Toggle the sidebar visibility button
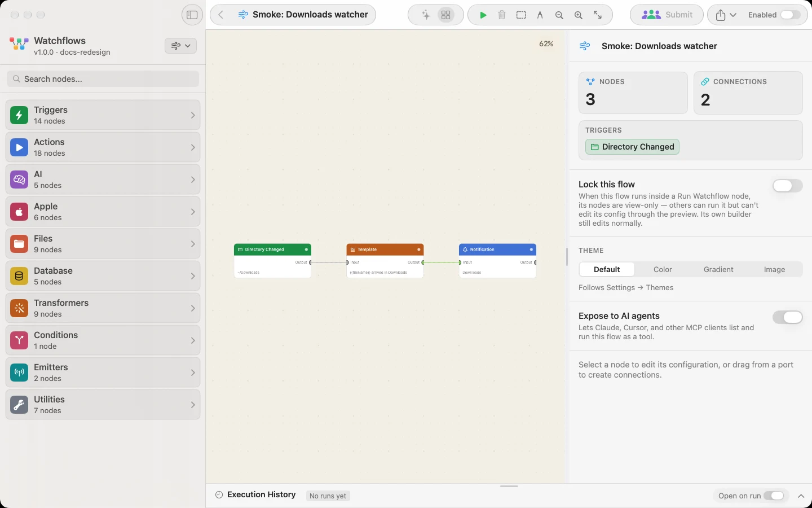Image resolution: width=812 pixels, height=508 pixels. pos(192,15)
